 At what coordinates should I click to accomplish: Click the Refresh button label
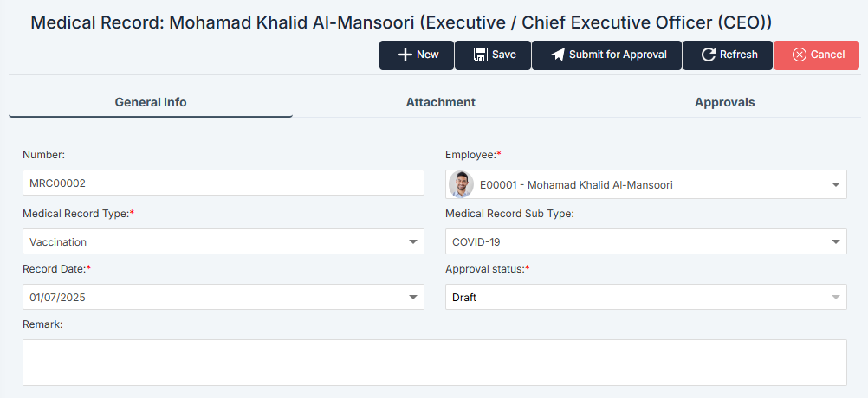coord(738,55)
